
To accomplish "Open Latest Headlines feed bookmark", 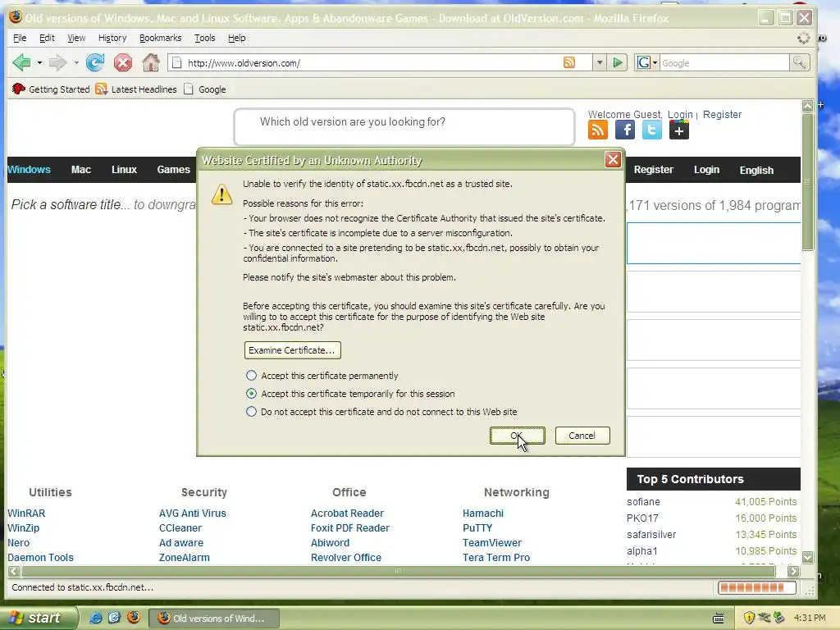I will [136, 89].
